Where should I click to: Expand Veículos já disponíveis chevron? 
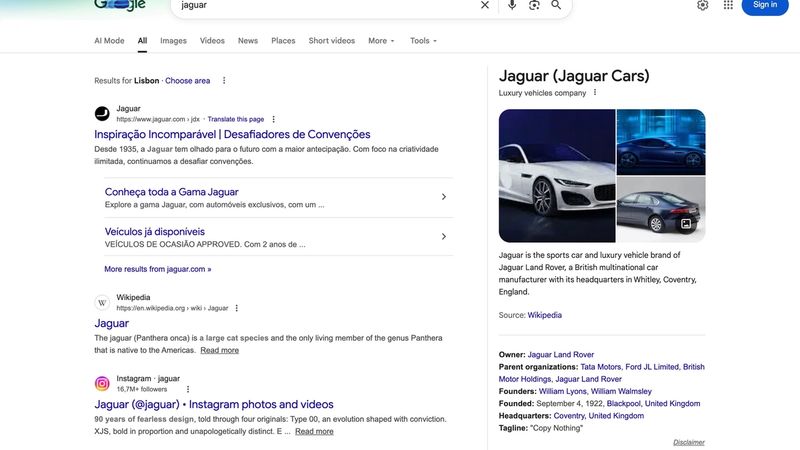click(444, 237)
